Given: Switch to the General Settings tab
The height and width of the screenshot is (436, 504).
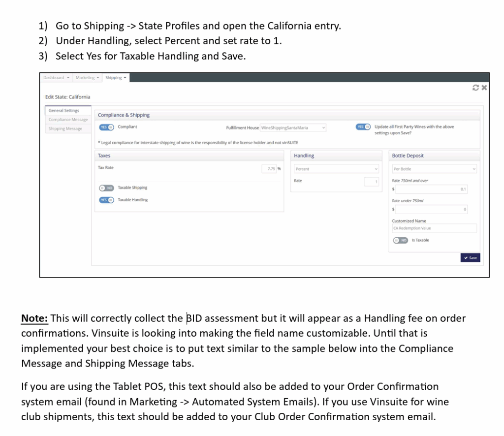Looking at the screenshot, I should tap(64, 111).
